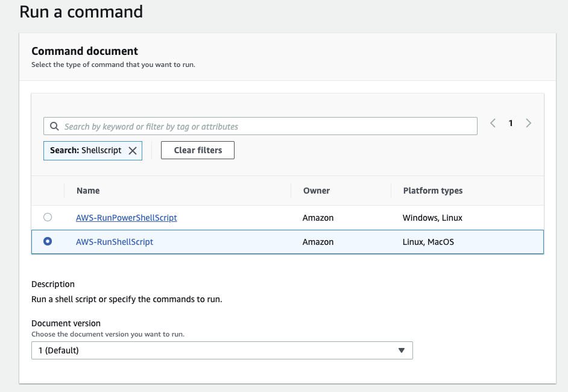Select the AWS-RunPowerShellScript radio button
This screenshot has height=392, width=568.
click(48, 217)
